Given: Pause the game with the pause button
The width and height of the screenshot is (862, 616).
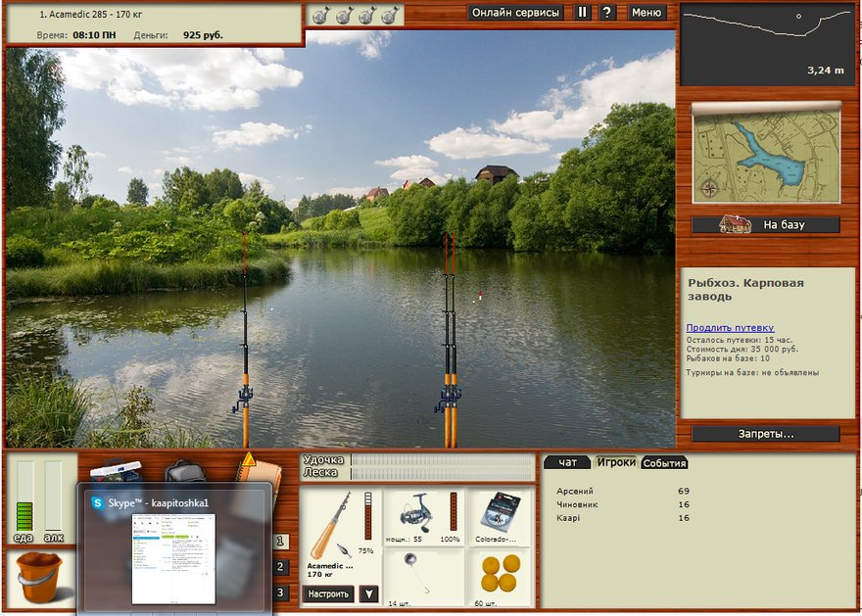Looking at the screenshot, I should click(x=583, y=13).
